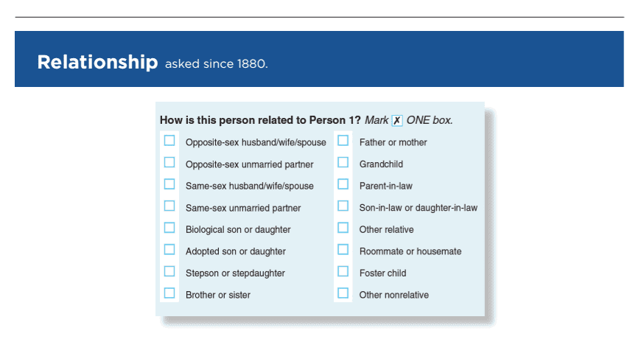Mark the Same-sex husband/wife/spouse checkbox
The height and width of the screenshot is (342, 644).
(x=169, y=184)
